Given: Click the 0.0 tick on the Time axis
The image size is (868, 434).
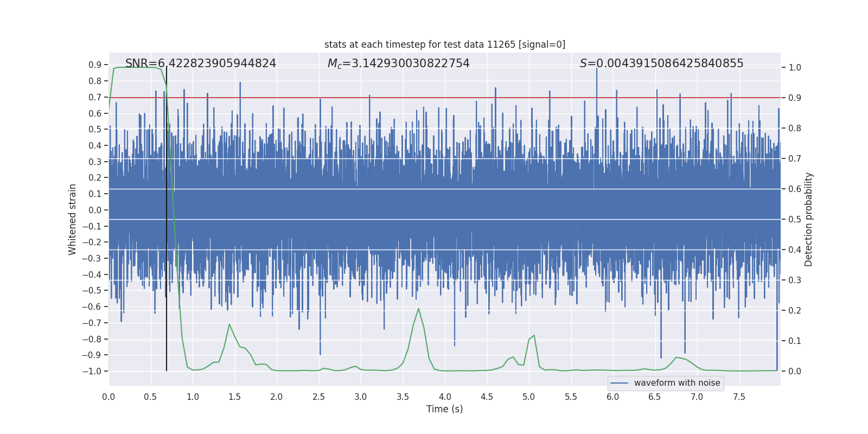Looking at the screenshot, I should click(x=108, y=397).
